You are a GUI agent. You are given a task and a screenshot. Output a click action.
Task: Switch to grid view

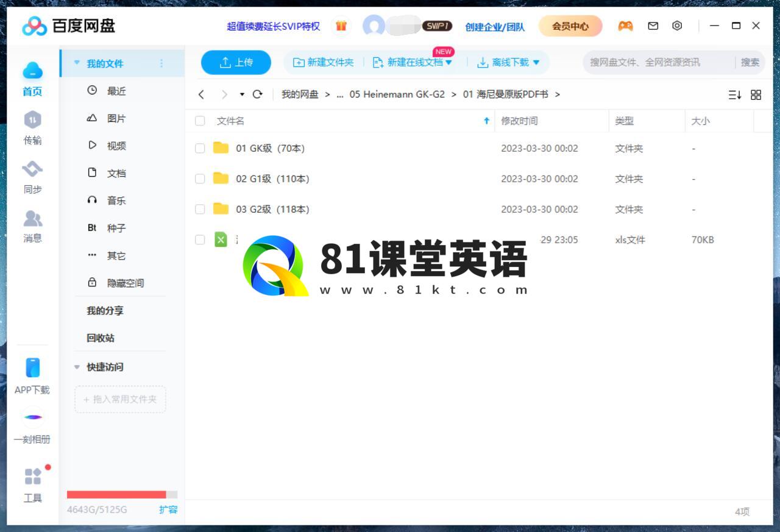coord(756,95)
